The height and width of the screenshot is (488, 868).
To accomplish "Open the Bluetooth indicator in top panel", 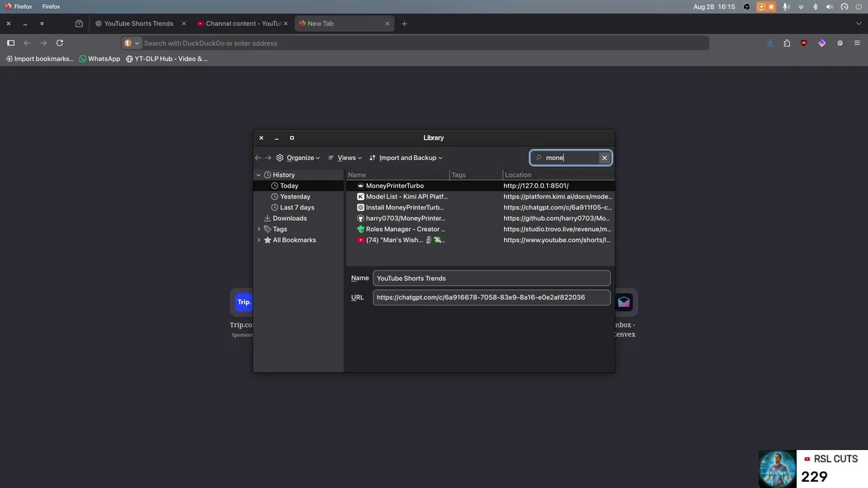I will (815, 7).
